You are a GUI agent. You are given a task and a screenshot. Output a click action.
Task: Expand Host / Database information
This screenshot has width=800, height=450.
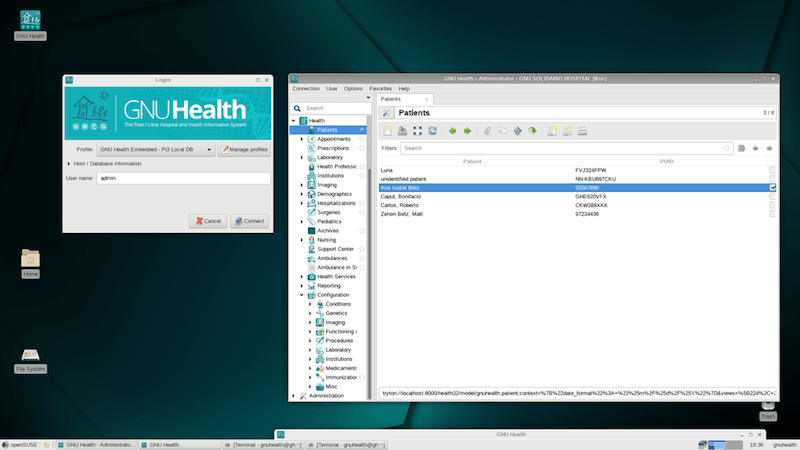[104, 164]
